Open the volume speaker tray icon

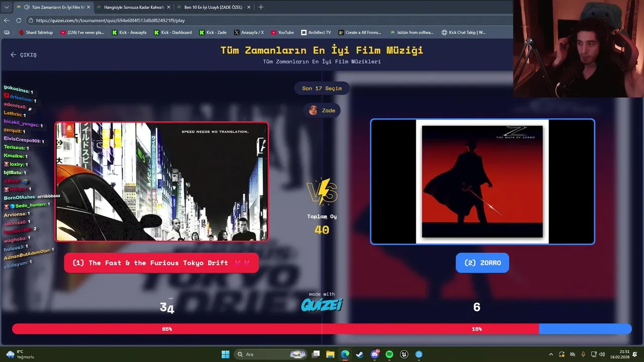pos(602,354)
